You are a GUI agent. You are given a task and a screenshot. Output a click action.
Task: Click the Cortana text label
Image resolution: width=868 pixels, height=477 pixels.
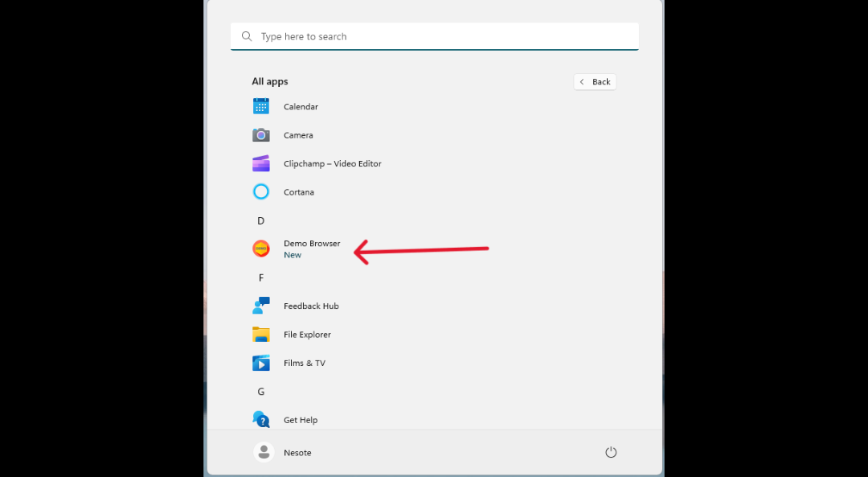click(299, 192)
